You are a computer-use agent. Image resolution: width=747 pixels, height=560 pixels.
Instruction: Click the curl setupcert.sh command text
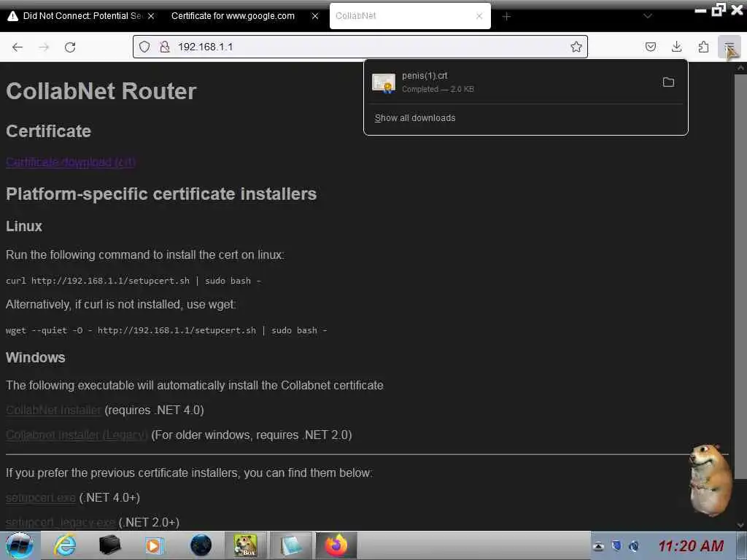pyautogui.click(x=133, y=281)
